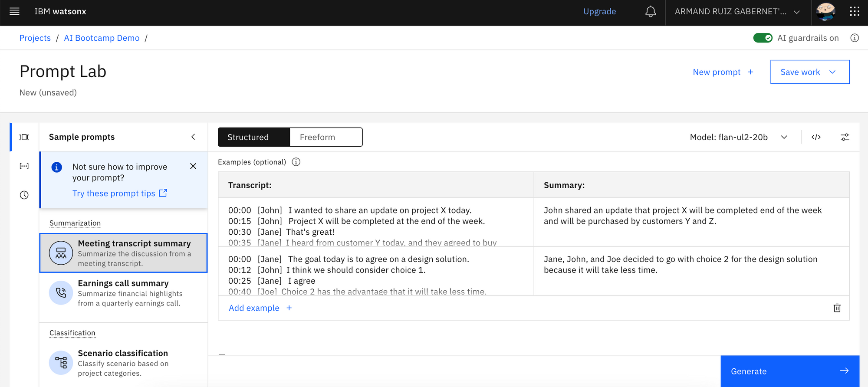Click Add example
This screenshot has height=387, width=868.
click(260, 308)
